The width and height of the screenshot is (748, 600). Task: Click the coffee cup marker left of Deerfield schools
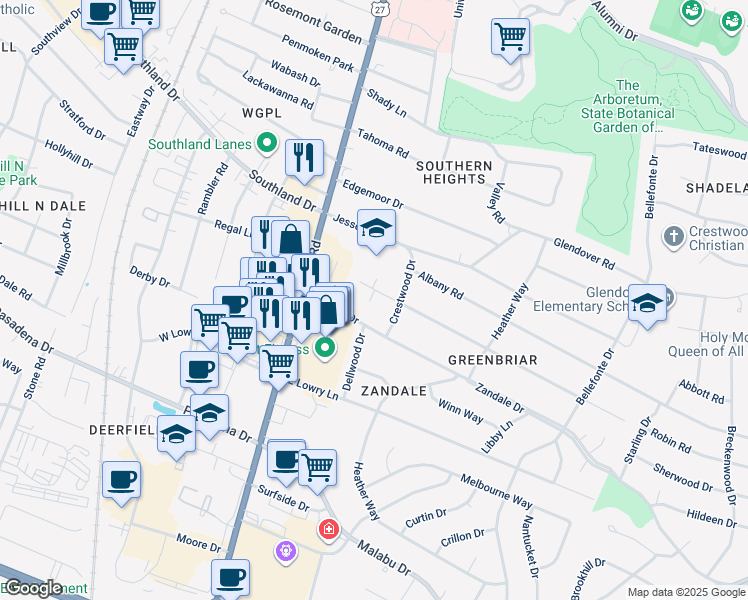pos(121,479)
